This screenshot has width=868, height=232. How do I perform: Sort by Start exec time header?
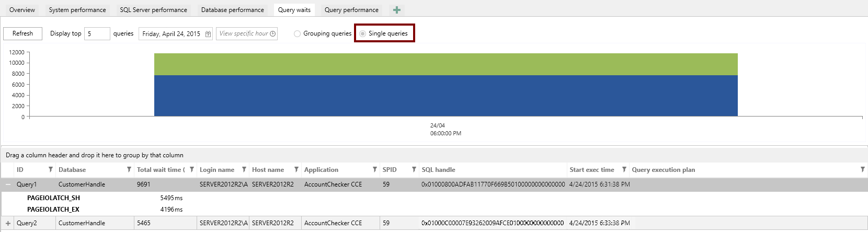click(x=592, y=170)
